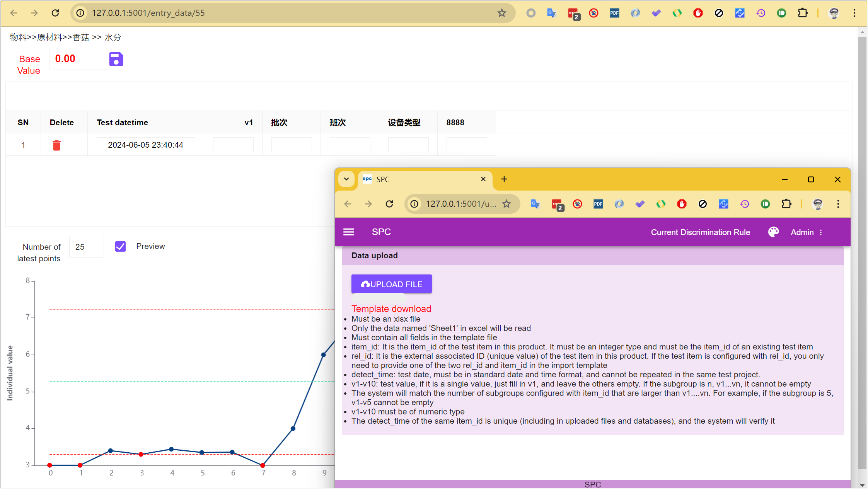Click the red data point at x=7
868x489 pixels.
pyautogui.click(x=263, y=465)
